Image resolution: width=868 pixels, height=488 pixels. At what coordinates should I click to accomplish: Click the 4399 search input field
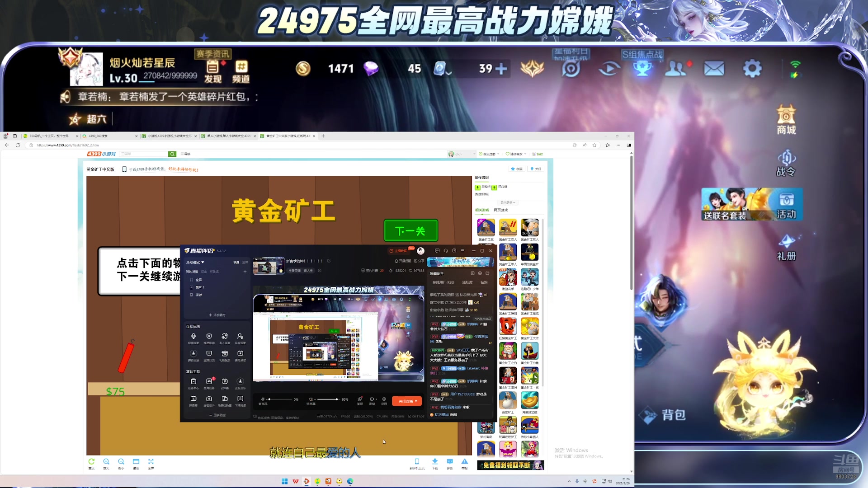(144, 154)
